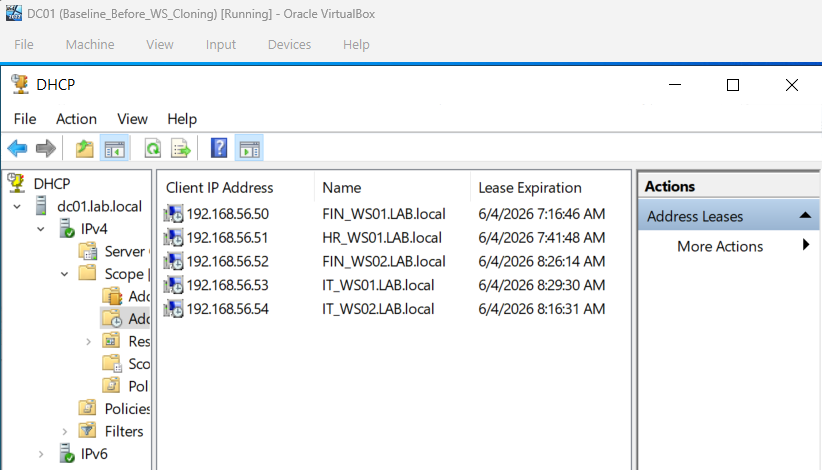Open the DHCP Help menu
Viewport: 822px width, 470px height.
182,119
